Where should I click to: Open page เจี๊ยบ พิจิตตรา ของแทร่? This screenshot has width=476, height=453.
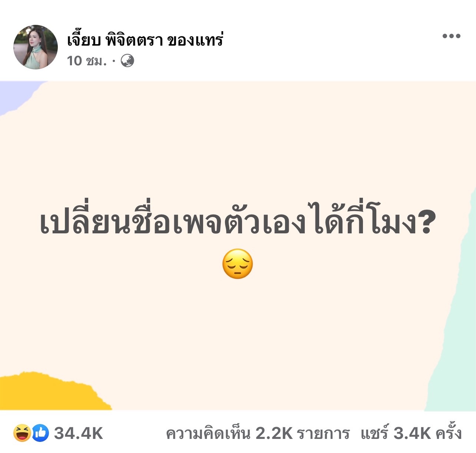[x=145, y=40]
